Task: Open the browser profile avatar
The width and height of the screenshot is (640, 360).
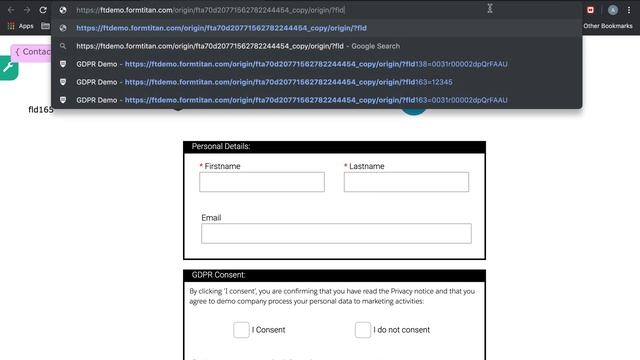Action: click(613, 10)
